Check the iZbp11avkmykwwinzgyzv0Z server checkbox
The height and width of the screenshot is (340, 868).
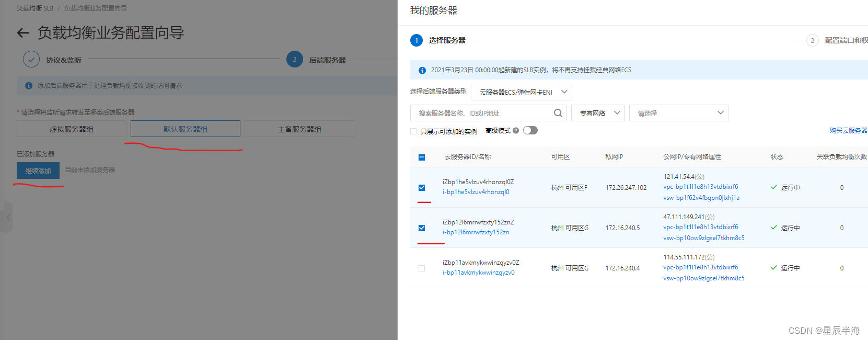(422, 268)
